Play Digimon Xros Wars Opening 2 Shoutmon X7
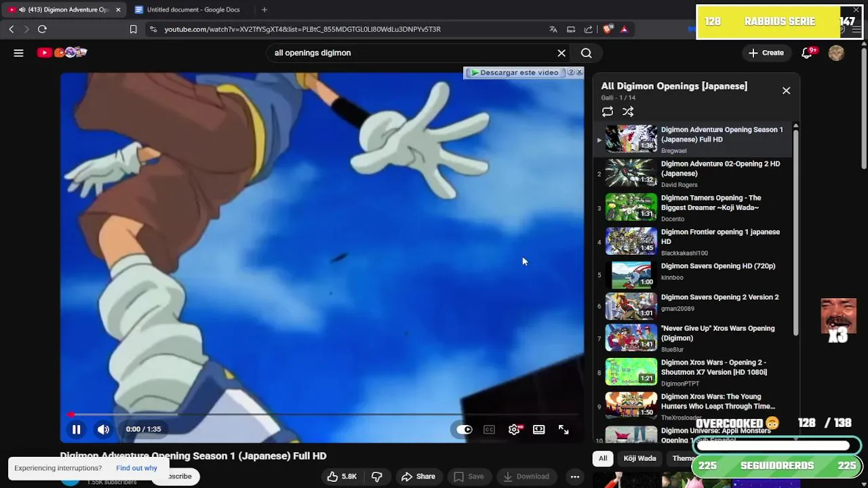 [x=692, y=372]
